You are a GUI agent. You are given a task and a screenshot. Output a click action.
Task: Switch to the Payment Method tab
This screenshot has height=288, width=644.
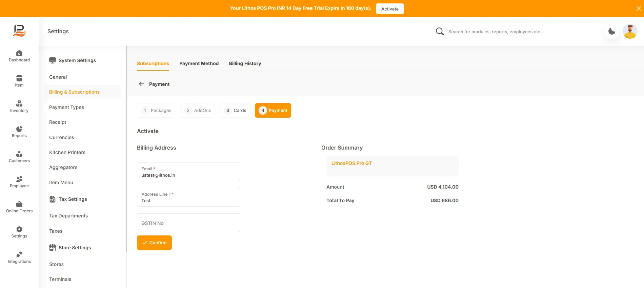(x=199, y=63)
